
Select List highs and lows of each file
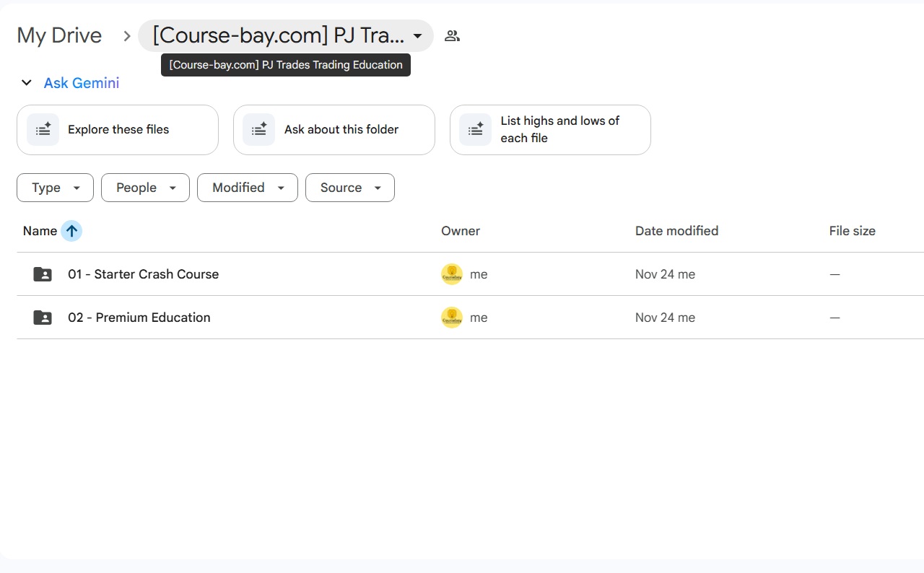point(550,130)
